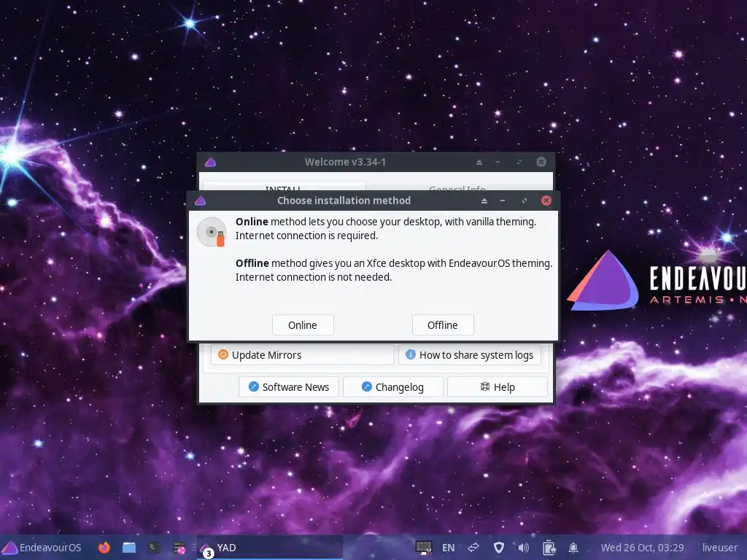Viewport: 747px width, 560px height.
Task: Launch the terminal from the panel
Action: click(153, 548)
